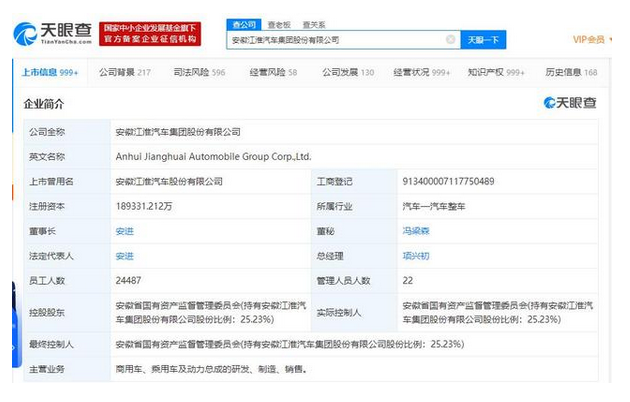Switch to the 查老板 search tab
Screen dimensions: 630x402
279,25
